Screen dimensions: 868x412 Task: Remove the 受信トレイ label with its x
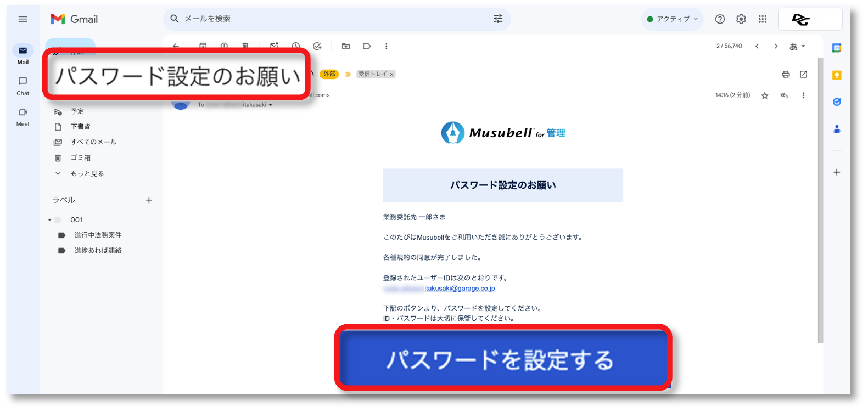point(391,75)
